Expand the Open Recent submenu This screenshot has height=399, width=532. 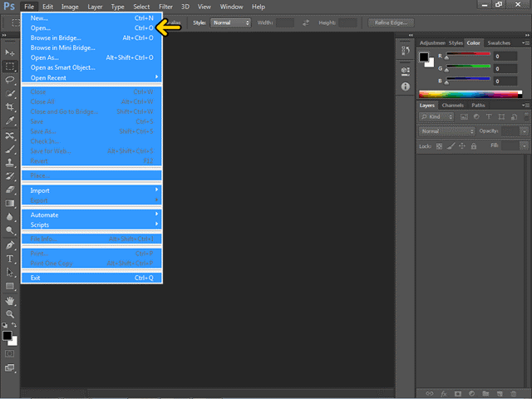pyautogui.click(x=91, y=77)
